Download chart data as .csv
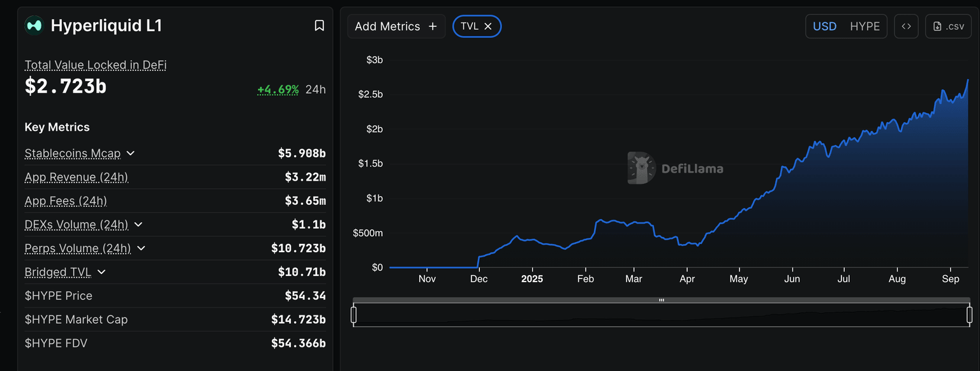The height and width of the screenshot is (371, 980). (948, 26)
